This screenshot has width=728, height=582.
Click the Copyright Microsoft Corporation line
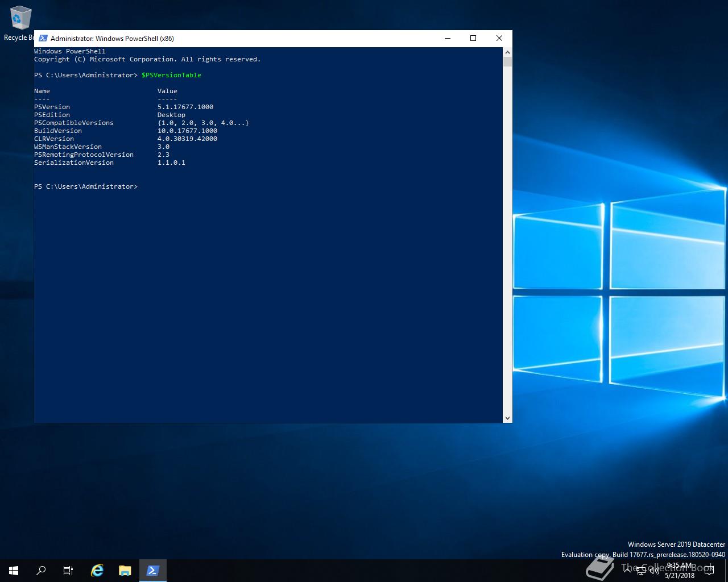147,59
